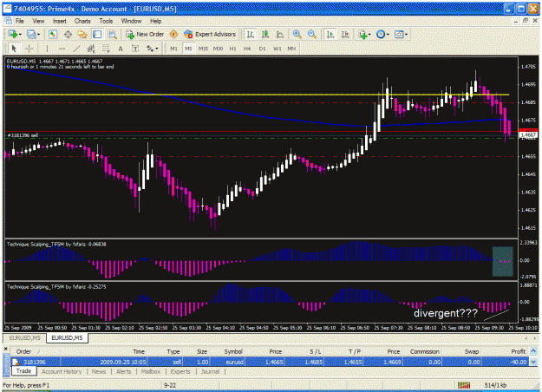This screenshot has height=392, width=542.
Task: Open the Charts menu
Action: click(x=82, y=21)
